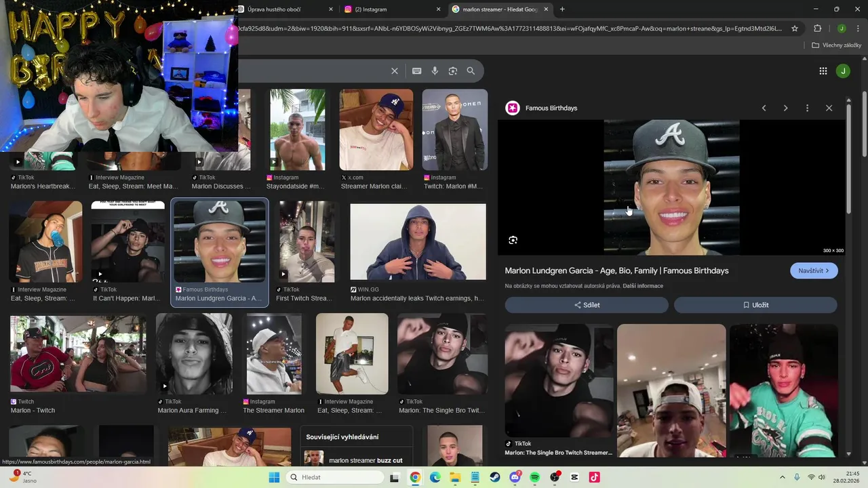This screenshot has height=488, width=868.
Task: Click the Navštívit button
Action: click(x=814, y=270)
